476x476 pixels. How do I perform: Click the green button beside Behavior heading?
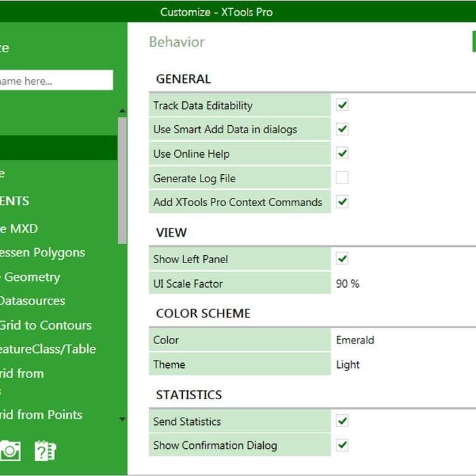click(x=474, y=41)
